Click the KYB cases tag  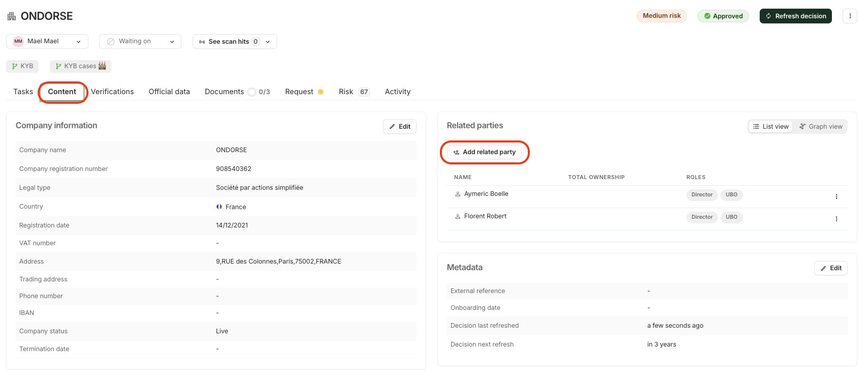point(80,66)
